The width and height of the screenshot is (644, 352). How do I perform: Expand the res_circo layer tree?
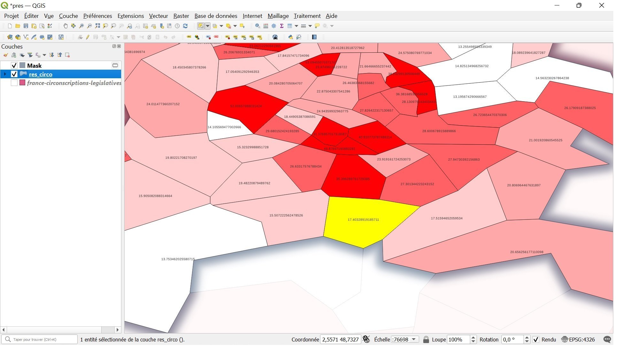click(x=5, y=74)
